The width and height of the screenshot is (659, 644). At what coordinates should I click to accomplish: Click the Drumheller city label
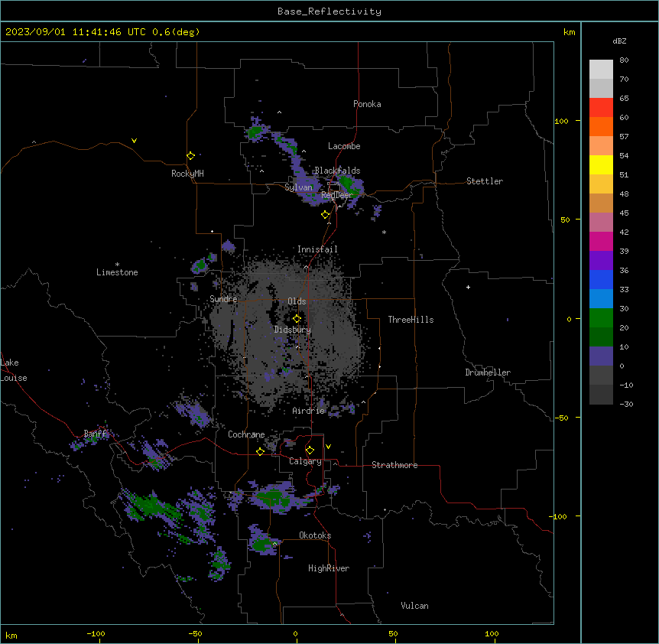488,372
